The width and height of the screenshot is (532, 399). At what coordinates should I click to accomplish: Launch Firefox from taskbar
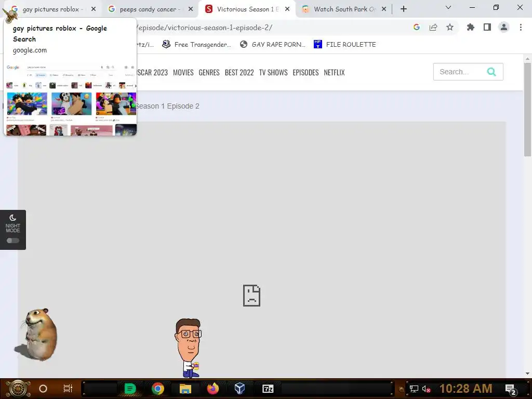point(212,389)
